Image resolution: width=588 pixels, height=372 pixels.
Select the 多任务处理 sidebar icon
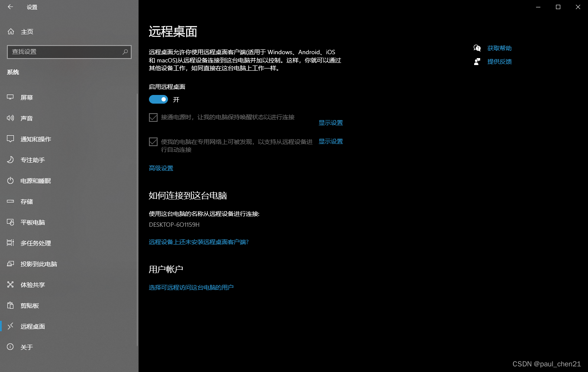[10, 243]
